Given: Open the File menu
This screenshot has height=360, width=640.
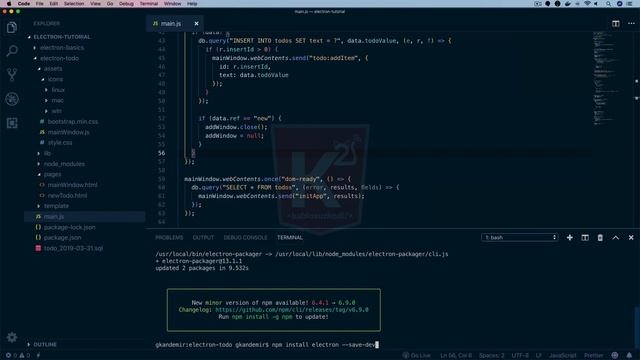Looking at the screenshot, I should [x=40, y=4].
